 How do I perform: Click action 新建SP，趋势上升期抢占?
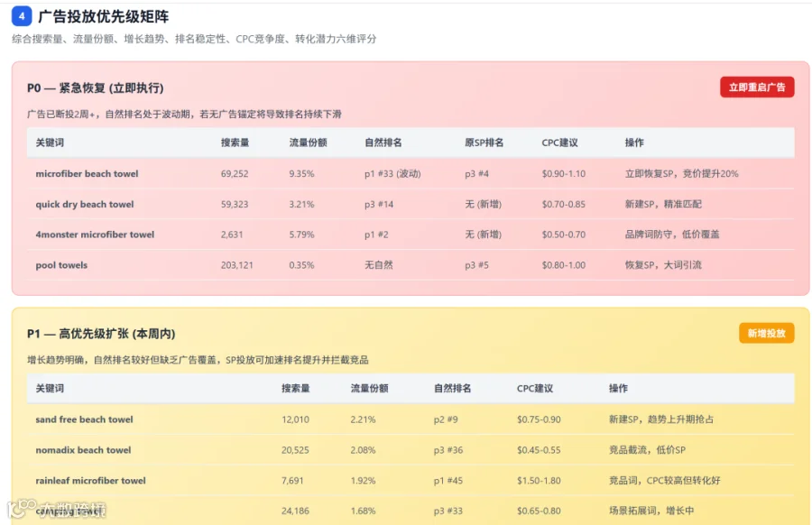[661, 419]
